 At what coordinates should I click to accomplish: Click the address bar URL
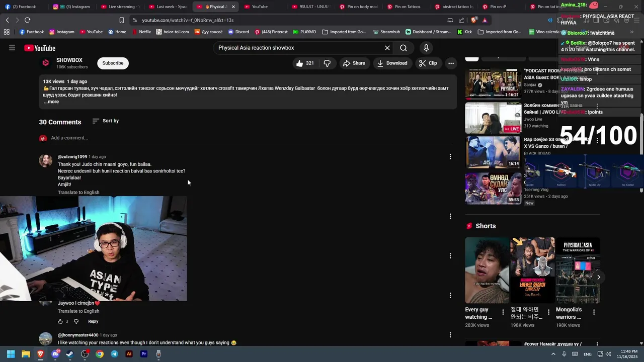point(188,20)
